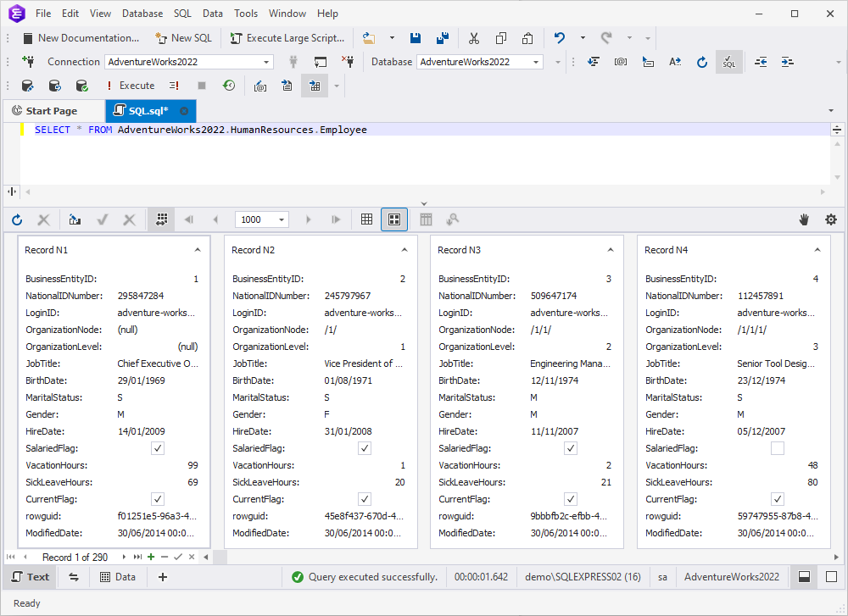Switch to Start Page tab
This screenshot has width=848, height=616.
(x=52, y=111)
